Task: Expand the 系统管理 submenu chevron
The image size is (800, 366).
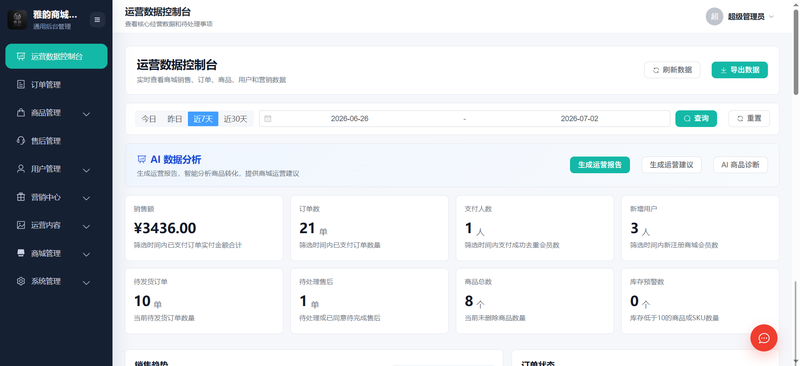Action: coord(86,282)
